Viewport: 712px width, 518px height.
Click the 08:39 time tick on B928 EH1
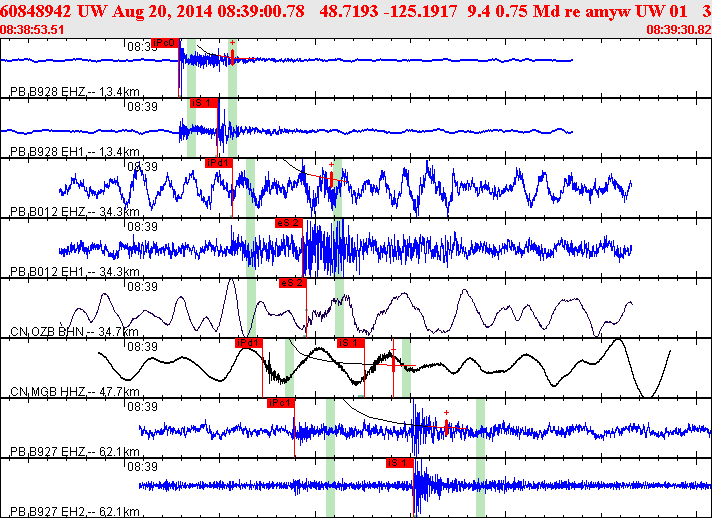(142, 107)
